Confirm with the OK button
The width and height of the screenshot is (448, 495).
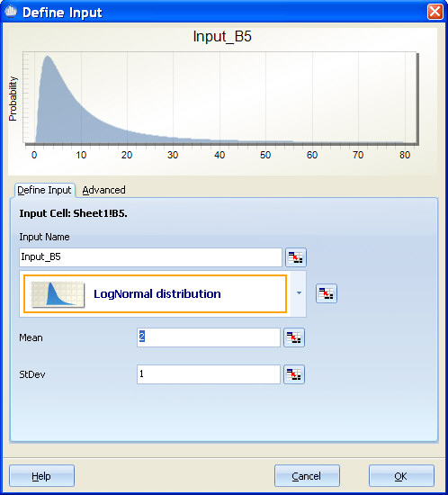click(x=401, y=476)
